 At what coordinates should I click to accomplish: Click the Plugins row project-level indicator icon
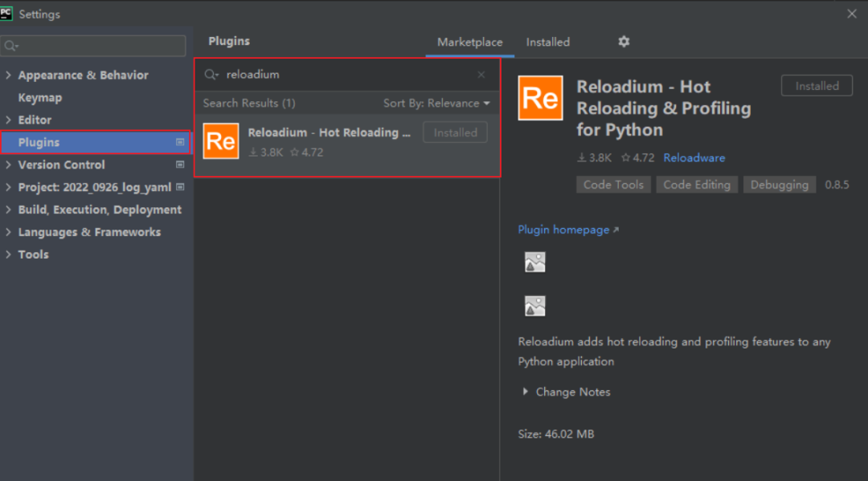(180, 142)
